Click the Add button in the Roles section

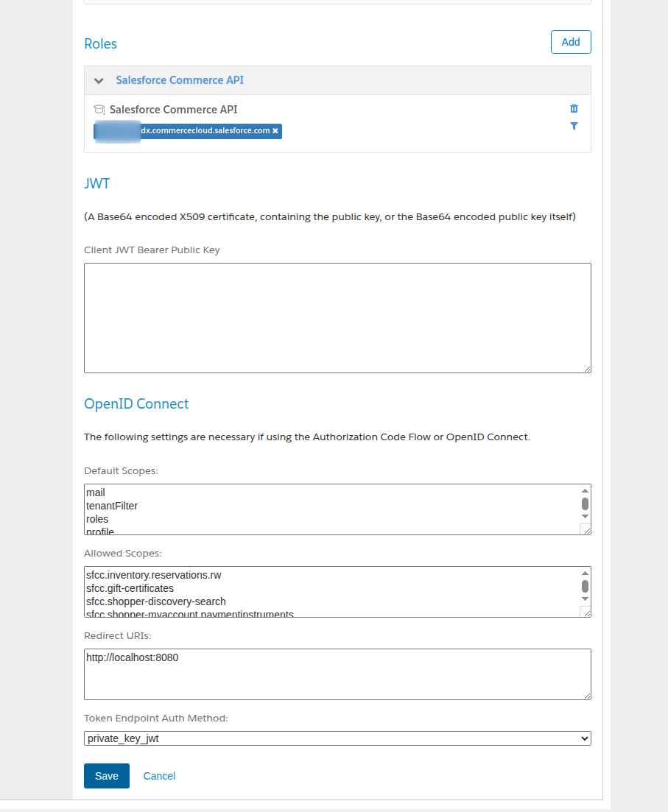coord(571,42)
